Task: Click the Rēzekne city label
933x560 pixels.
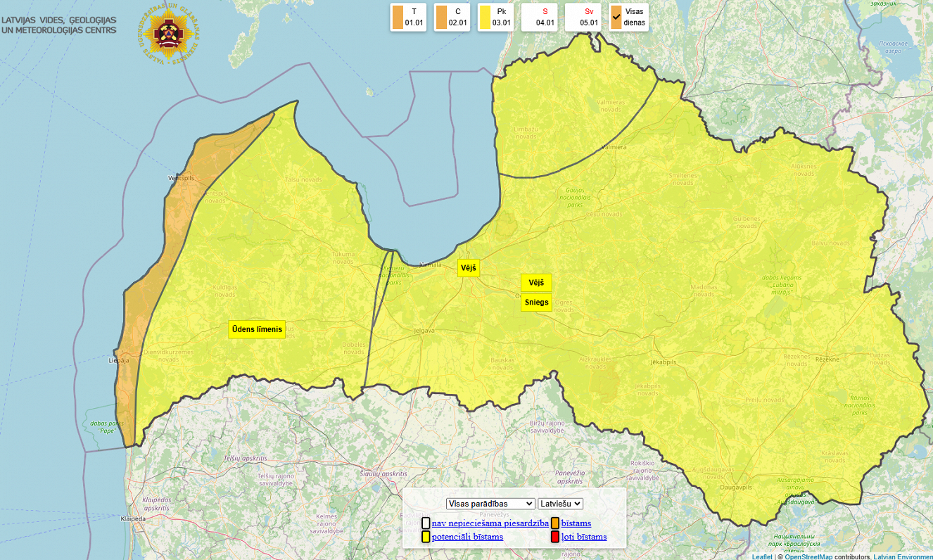Action: tap(827, 359)
